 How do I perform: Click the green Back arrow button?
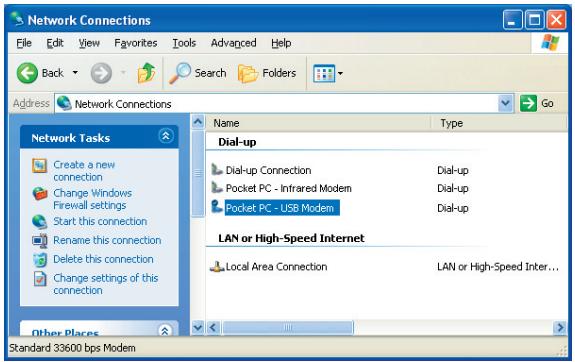click(27, 73)
